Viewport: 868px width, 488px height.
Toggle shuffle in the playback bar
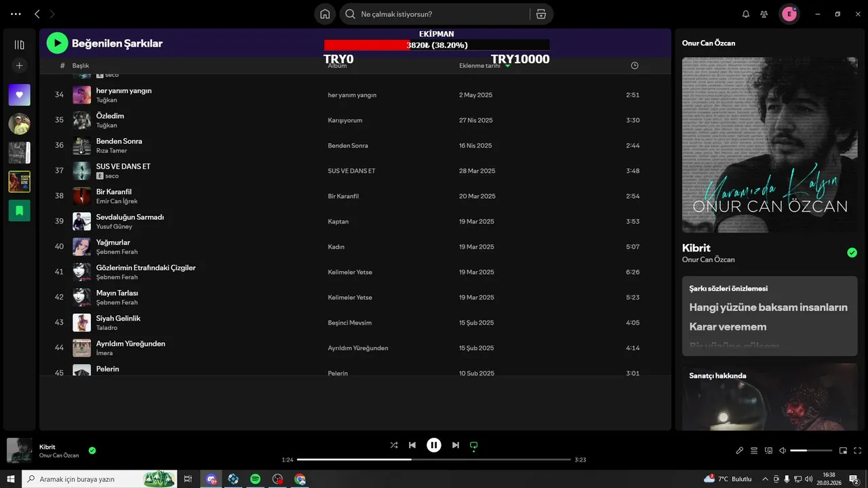(x=394, y=445)
